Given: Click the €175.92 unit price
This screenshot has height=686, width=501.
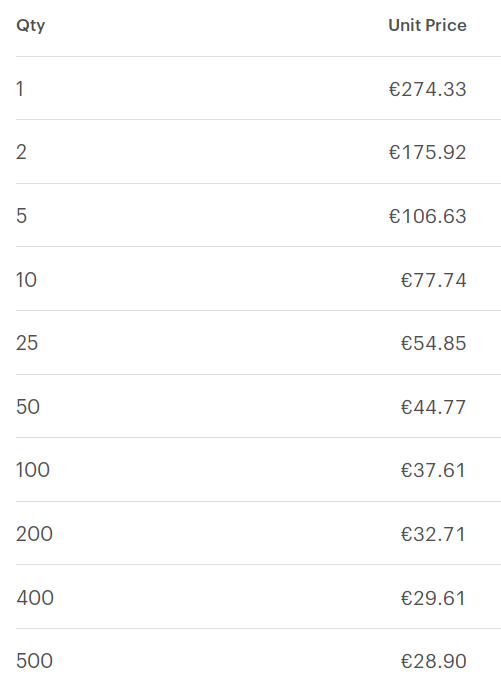Looking at the screenshot, I should [x=427, y=153].
